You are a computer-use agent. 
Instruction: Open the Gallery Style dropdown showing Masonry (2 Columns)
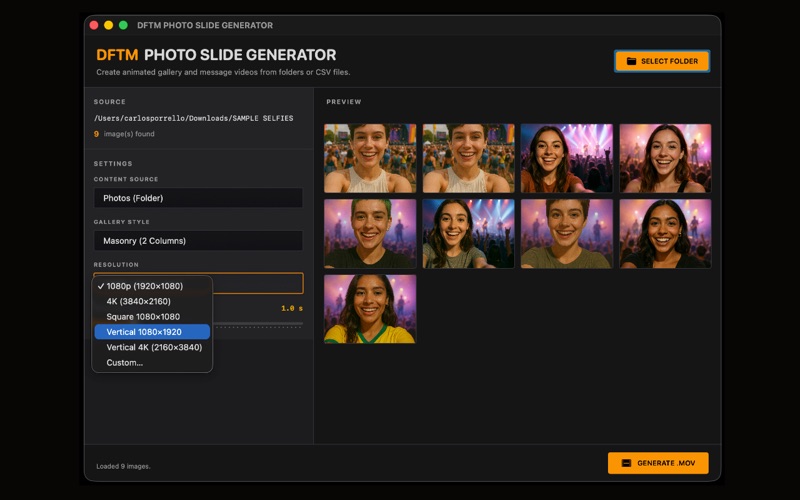pyautogui.click(x=198, y=241)
